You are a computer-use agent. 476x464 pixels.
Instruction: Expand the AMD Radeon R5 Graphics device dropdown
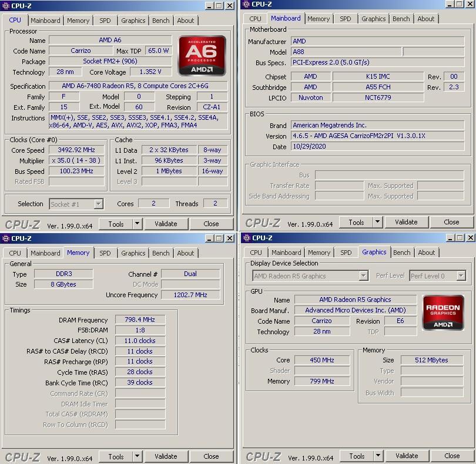[363, 276]
